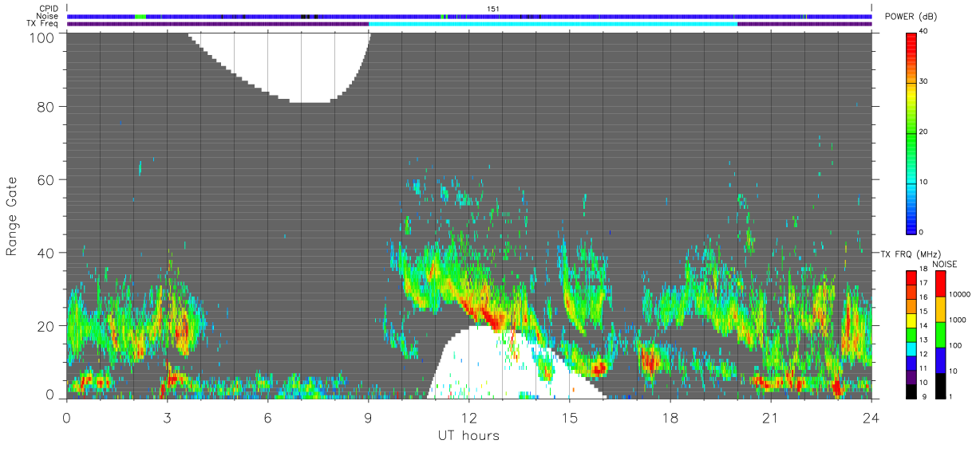This screenshot has height=452, width=980.
Task: Click the TX FRQ (MHz) color scale bar
Action: 911,335
